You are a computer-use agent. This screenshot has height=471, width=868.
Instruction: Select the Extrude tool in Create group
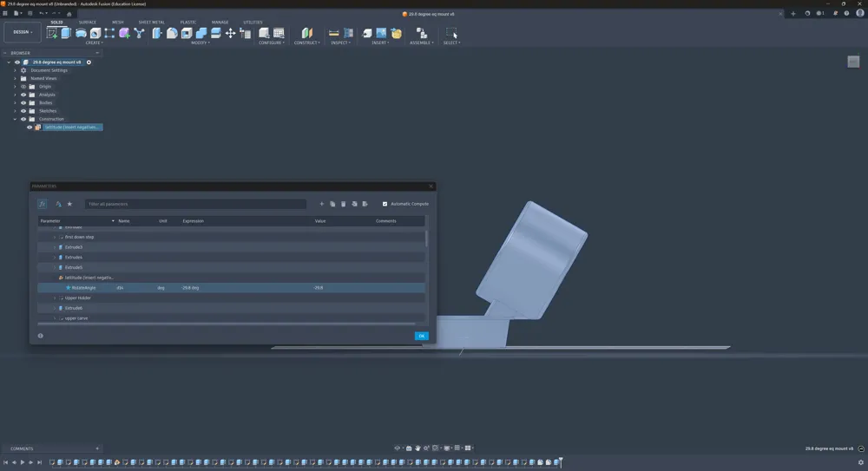[x=66, y=33]
